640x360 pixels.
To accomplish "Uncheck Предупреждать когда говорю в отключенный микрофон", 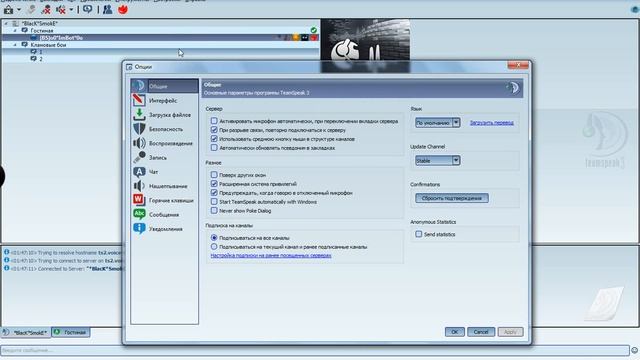I will [214, 193].
